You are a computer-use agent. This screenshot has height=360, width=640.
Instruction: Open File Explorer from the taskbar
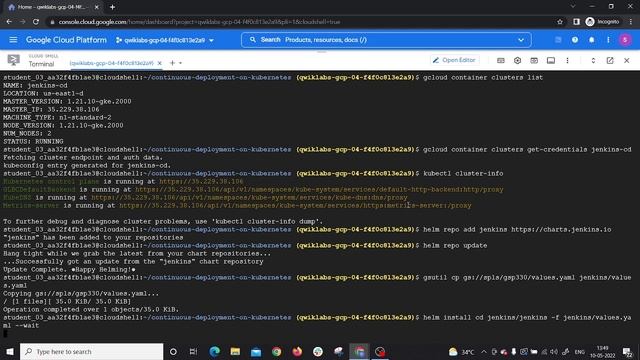[x=235, y=351]
